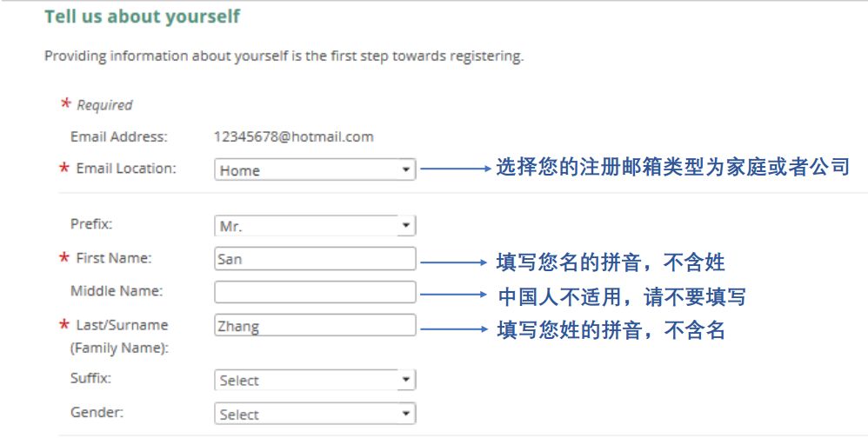
Task: Click the Chinese note beside Email Location
Action: pyautogui.click(x=671, y=168)
